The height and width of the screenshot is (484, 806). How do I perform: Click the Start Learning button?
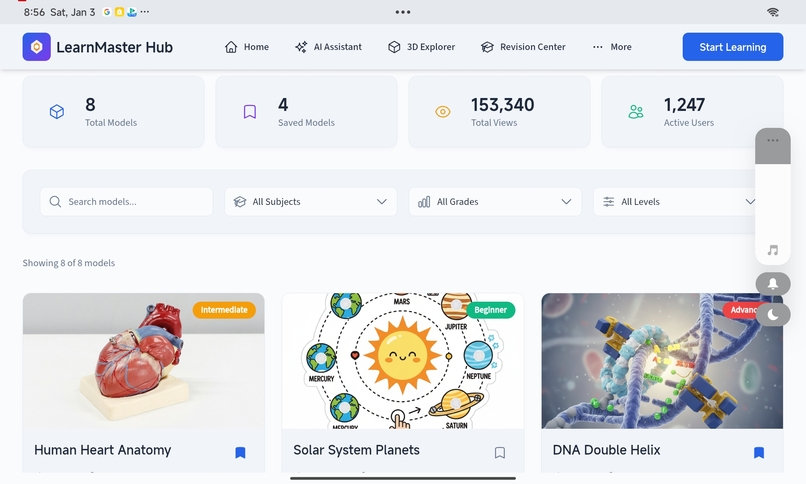(732, 47)
